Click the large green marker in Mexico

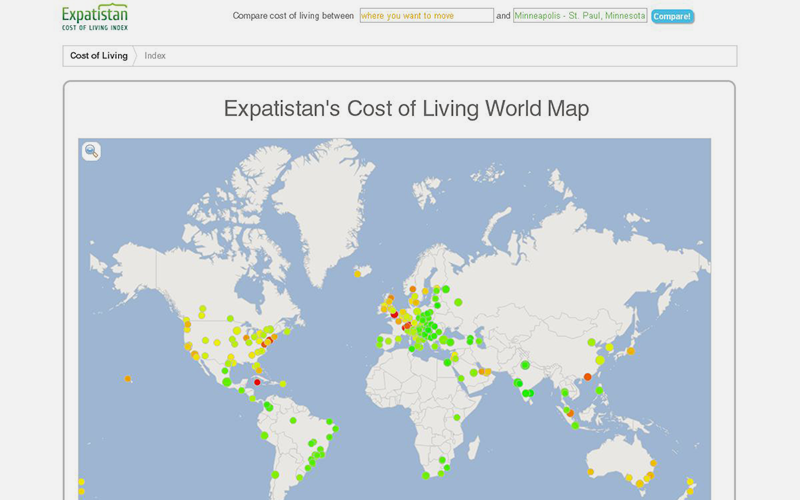coord(226,381)
